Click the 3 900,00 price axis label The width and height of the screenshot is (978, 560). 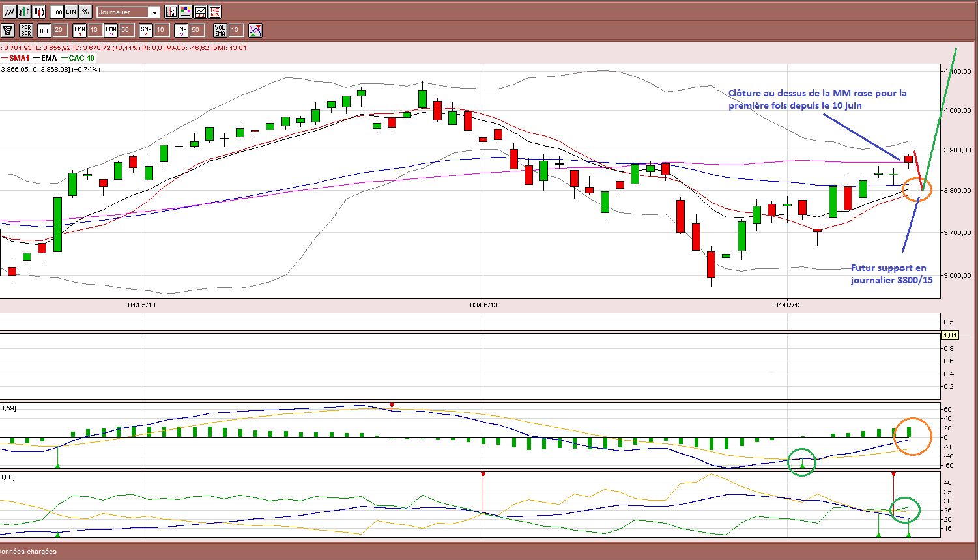957,150
